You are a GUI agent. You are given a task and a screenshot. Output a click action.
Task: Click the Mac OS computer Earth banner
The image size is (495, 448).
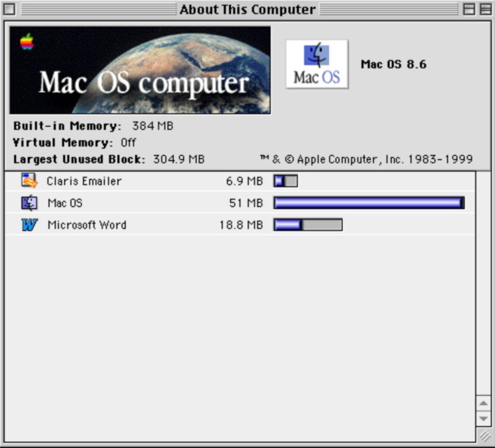pos(140,70)
